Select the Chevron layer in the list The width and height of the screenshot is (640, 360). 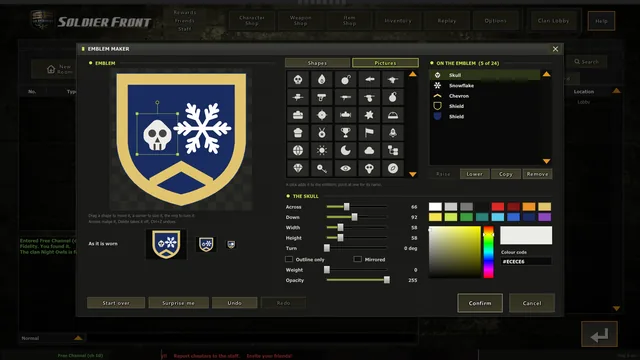click(485, 96)
